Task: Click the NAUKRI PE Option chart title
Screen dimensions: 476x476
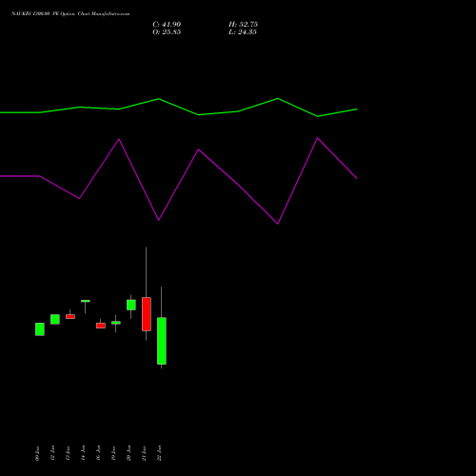Action: pyautogui.click(x=70, y=14)
